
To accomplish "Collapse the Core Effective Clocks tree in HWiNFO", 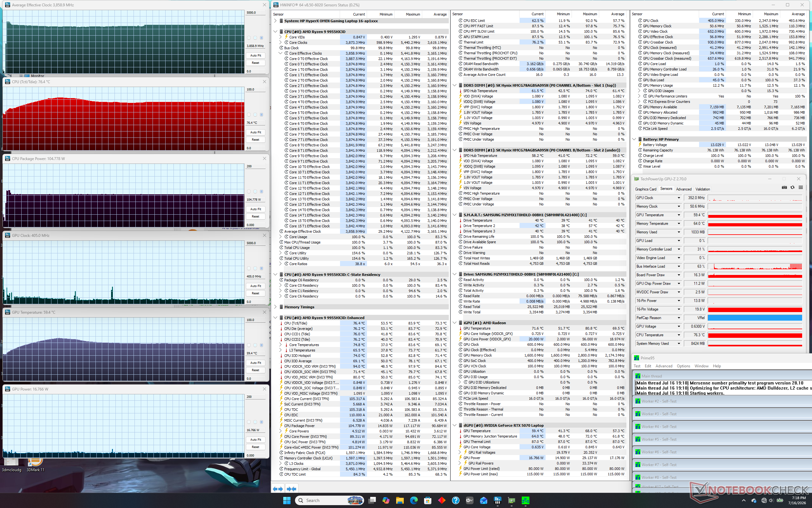I will (x=280, y=53).
